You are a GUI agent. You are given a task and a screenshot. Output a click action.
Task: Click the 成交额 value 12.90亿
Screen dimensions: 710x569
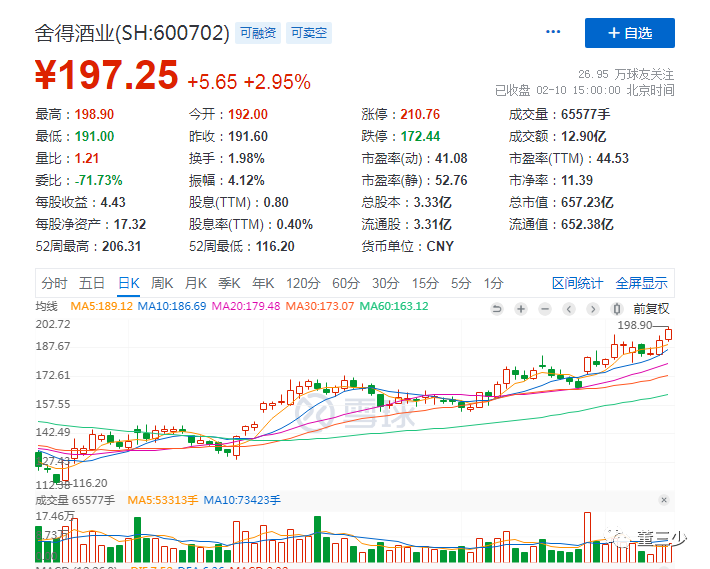coord(583,136)
